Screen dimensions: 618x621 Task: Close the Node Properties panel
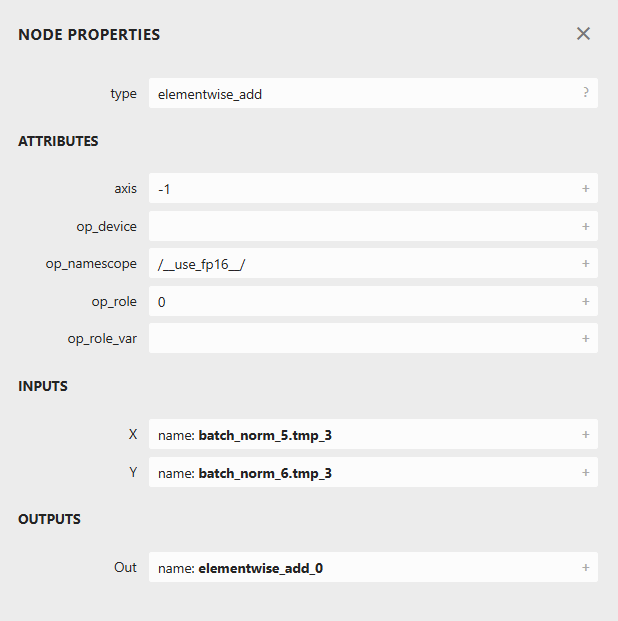click(583, 34)
